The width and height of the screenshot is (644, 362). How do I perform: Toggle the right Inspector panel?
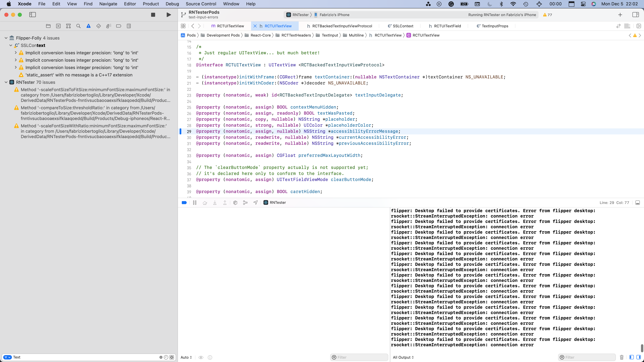636,15
